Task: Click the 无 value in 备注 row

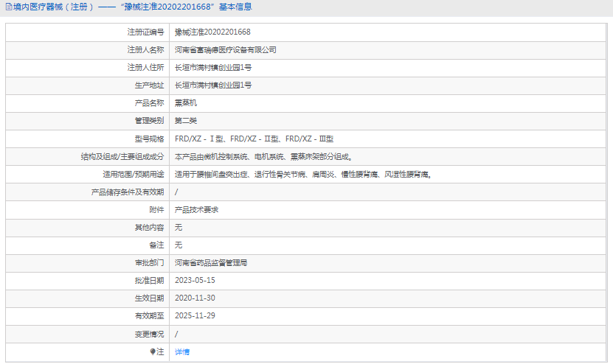Action: point(179,245)
